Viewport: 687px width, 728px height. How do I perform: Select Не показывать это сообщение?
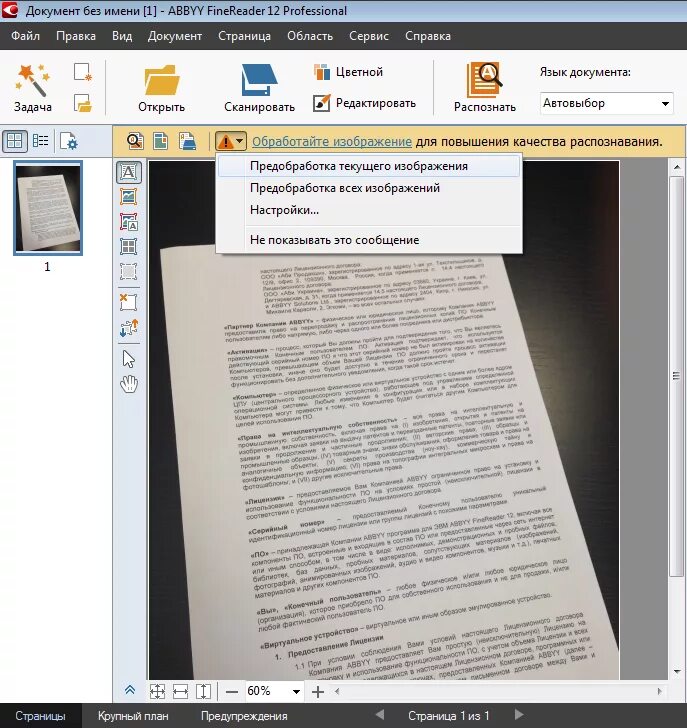369,240
